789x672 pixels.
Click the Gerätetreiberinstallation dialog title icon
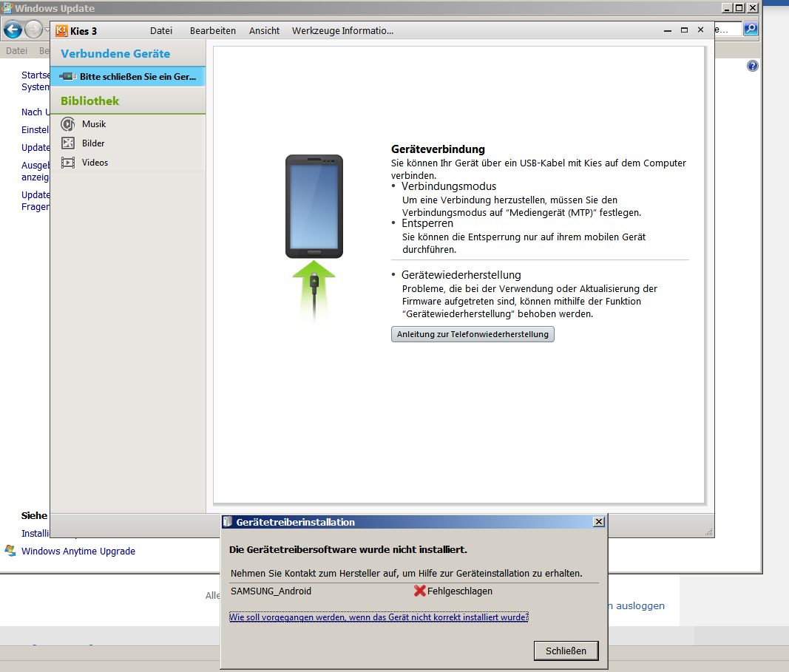(x=228, y=522)
